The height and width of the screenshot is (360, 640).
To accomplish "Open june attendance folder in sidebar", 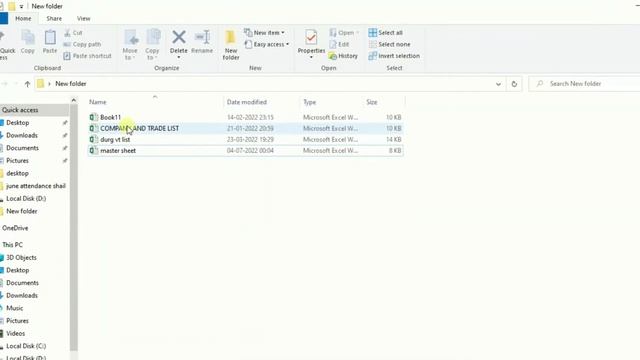I will pos(36,186).
